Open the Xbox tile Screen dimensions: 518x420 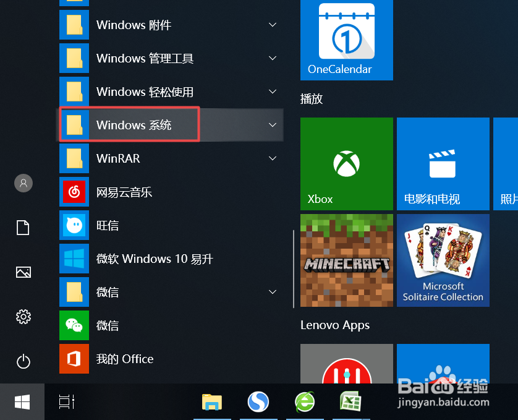tap(347, 164)
